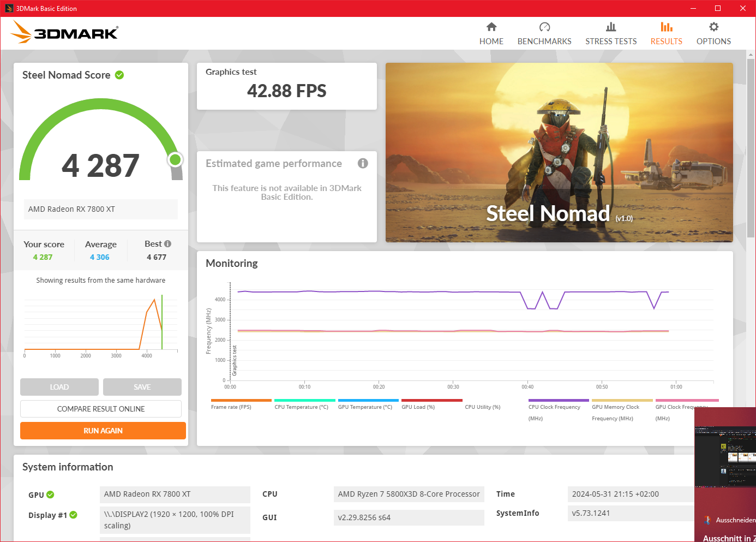Toggle CPU Temperature legend series
The width and height of the screenshot is (756, 542).
tap(302, 407)
